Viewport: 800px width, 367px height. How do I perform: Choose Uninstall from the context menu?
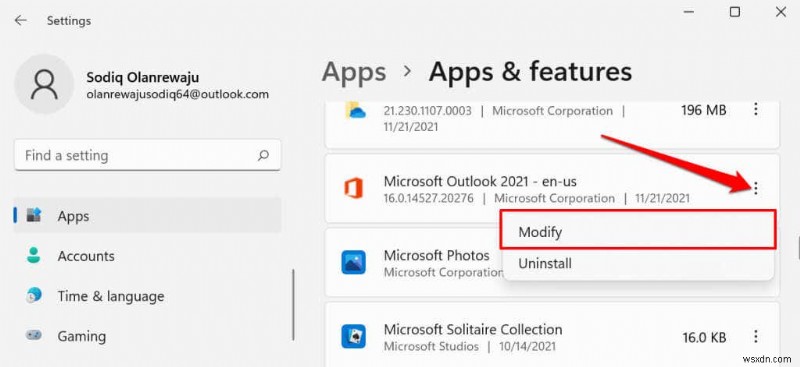pos(638,263)
